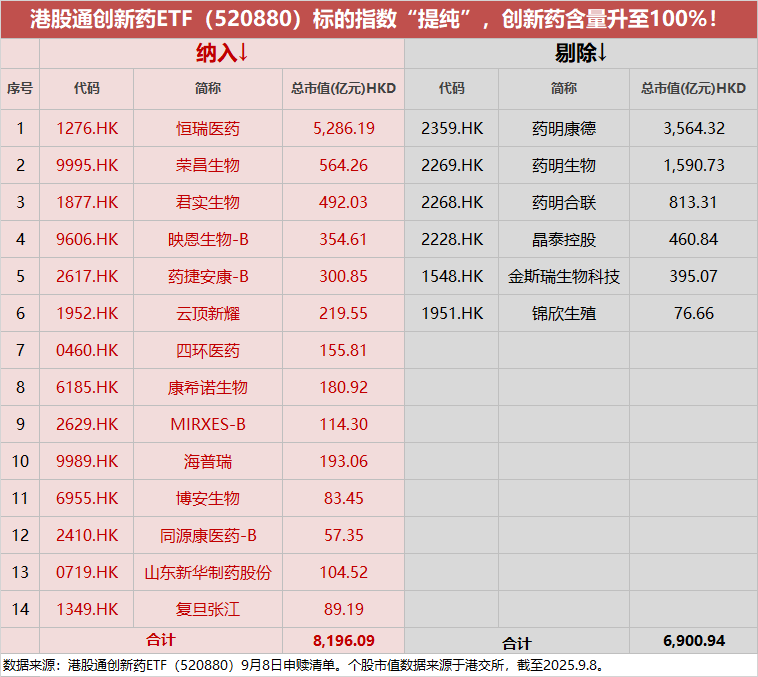This screenshot has height=677, width=758.
Task: Select the name cell 康希诺生物
Action: (x=208, y=387)
